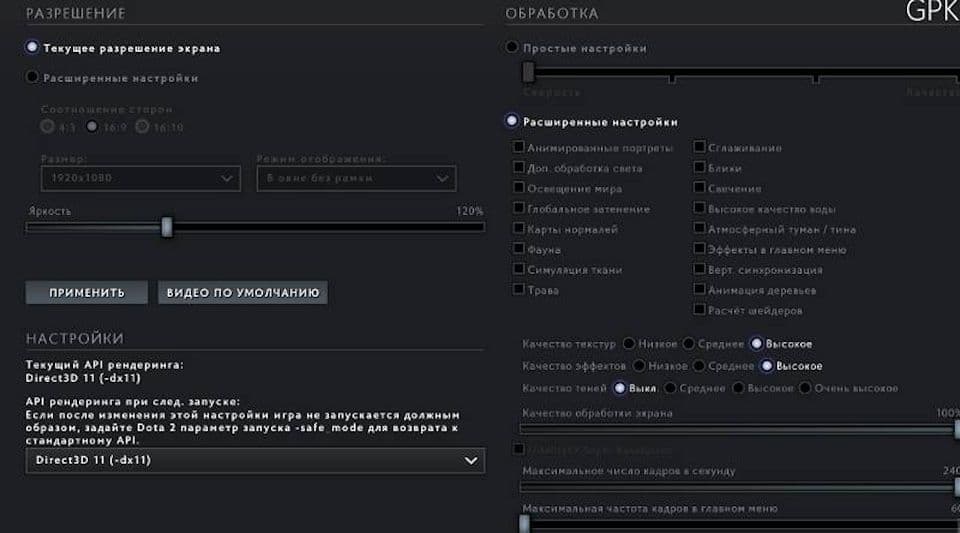Check the 'Трава' option

tap(519, 290)
